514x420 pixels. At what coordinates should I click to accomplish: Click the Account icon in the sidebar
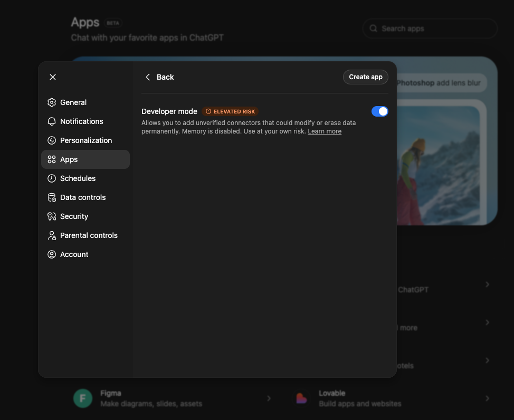[x=52, y=254]
